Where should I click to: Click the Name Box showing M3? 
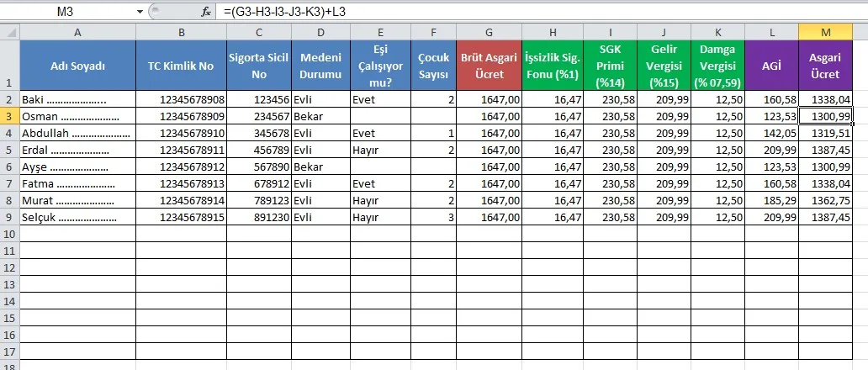67,12
